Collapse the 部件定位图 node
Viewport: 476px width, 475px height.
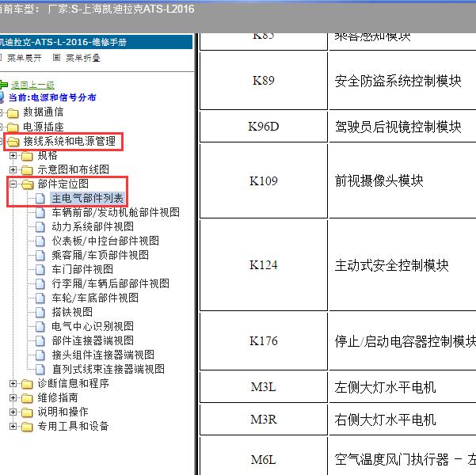coord(13,184)
